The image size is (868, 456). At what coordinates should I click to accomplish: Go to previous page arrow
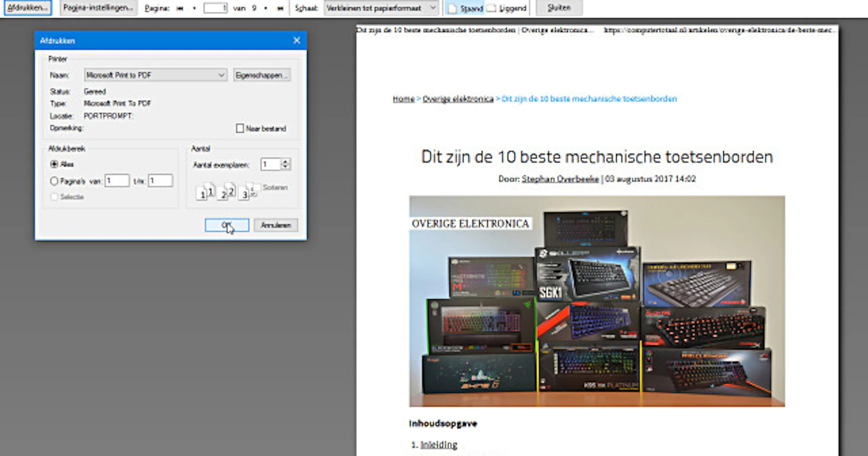[x=194, y=8]
